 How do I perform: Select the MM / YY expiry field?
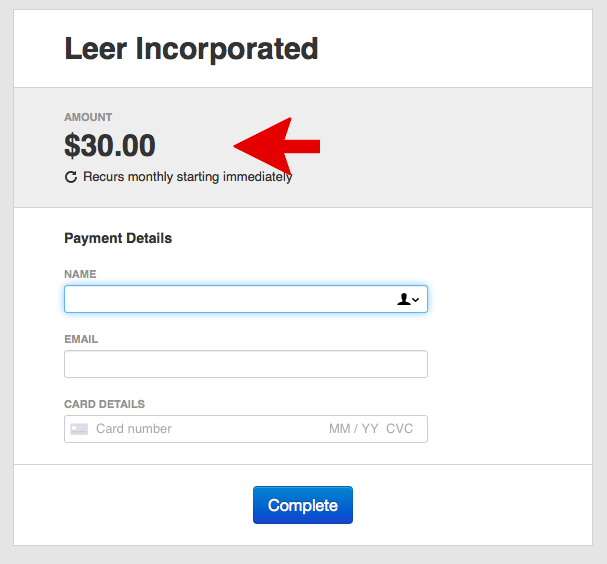coord(353,429)
